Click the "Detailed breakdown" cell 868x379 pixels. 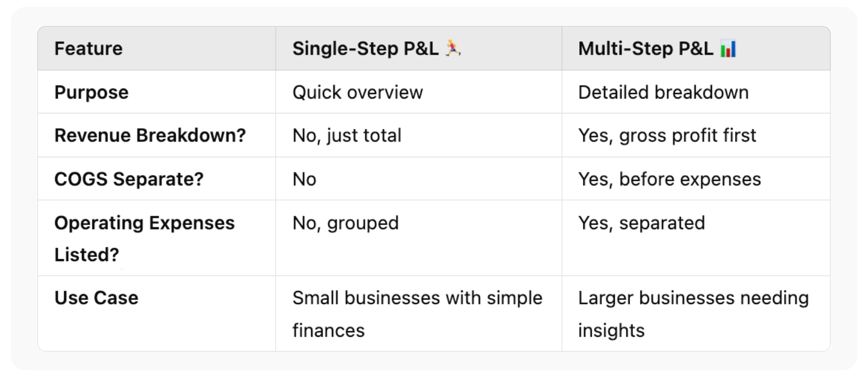point(663,93)
